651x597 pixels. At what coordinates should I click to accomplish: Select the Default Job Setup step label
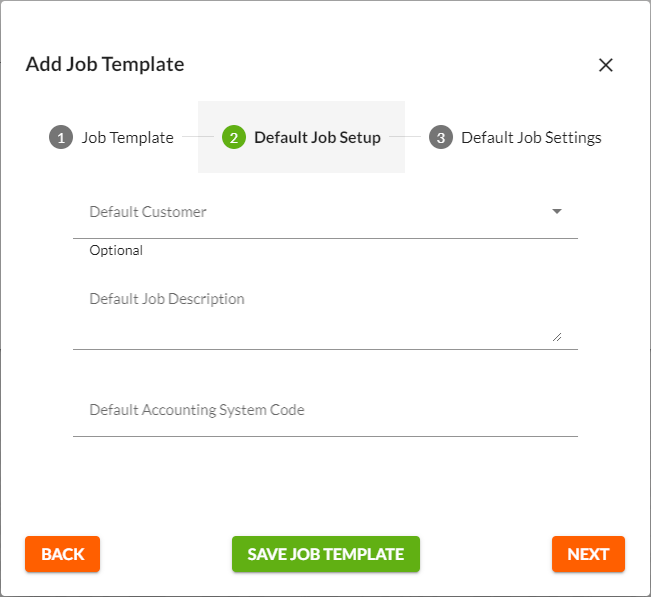click(x=317, y=138)
